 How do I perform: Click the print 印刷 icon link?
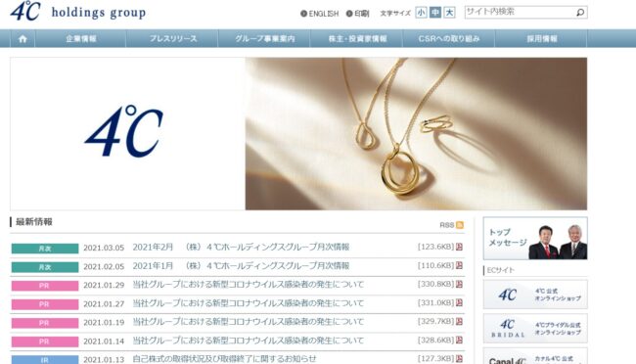(x=357, y=14)
